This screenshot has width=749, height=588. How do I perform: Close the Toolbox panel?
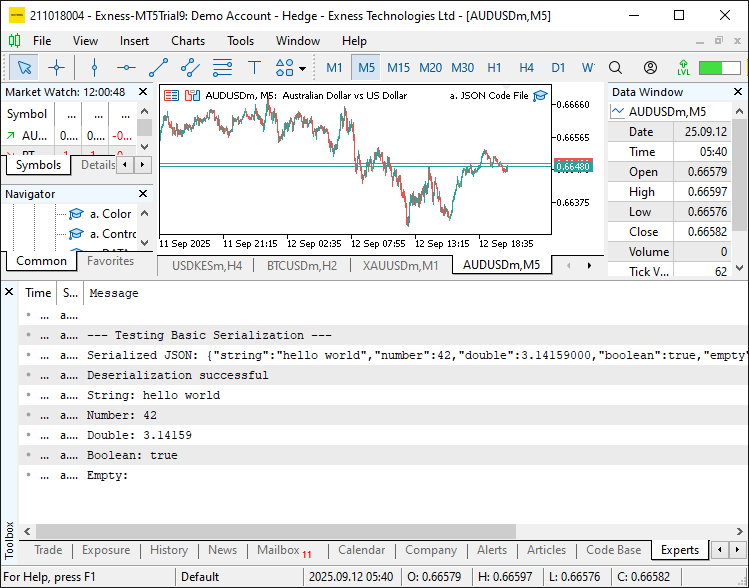9,291
